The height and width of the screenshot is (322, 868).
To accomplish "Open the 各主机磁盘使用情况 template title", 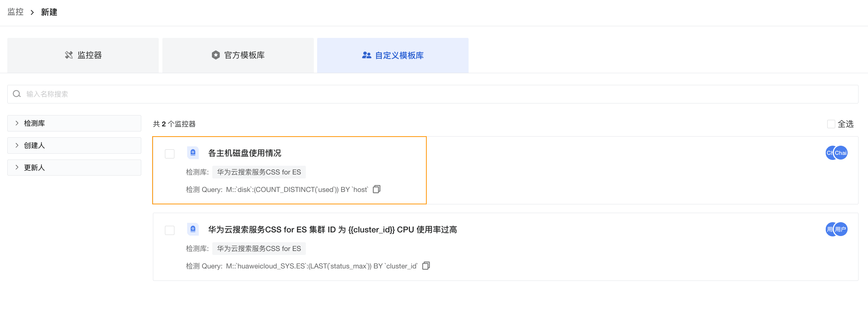I will tap(245, 153).
